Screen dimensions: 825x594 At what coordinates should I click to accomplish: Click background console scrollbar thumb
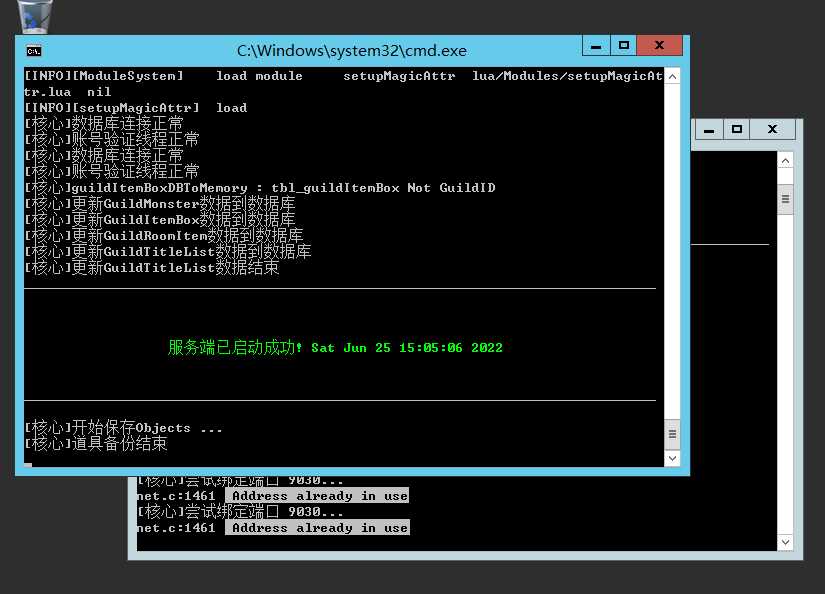coord(786,199)
